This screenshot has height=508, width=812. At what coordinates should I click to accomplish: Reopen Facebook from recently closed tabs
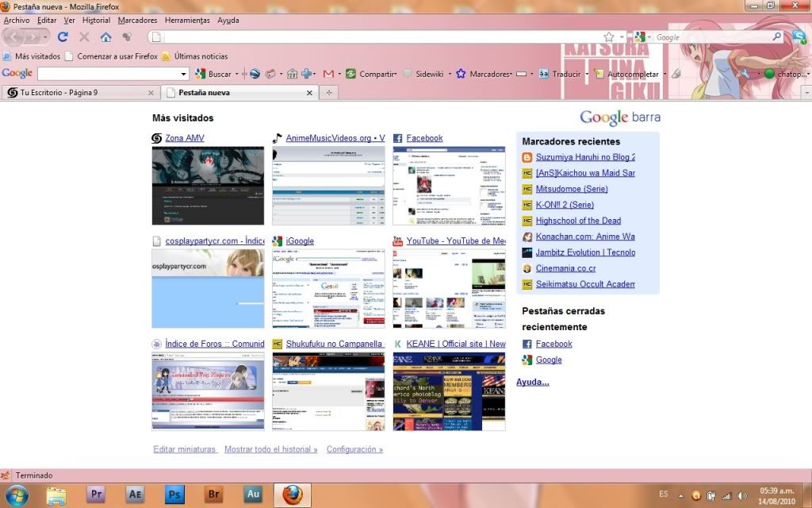point(553,344)
